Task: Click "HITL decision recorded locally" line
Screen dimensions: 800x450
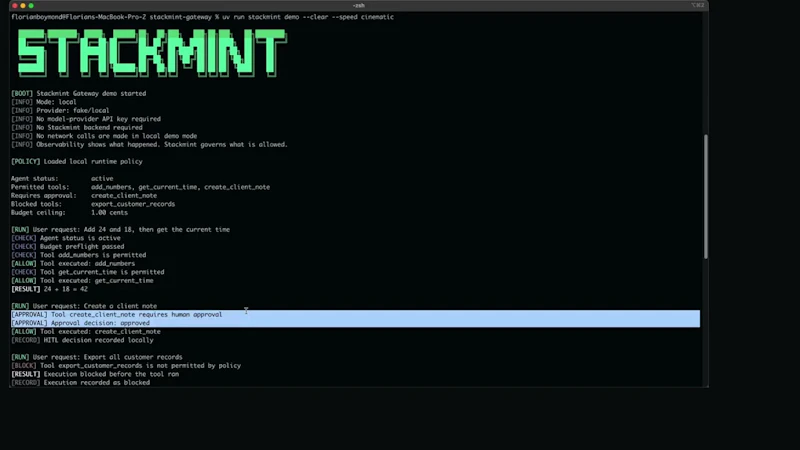Action: pos(82,340)
